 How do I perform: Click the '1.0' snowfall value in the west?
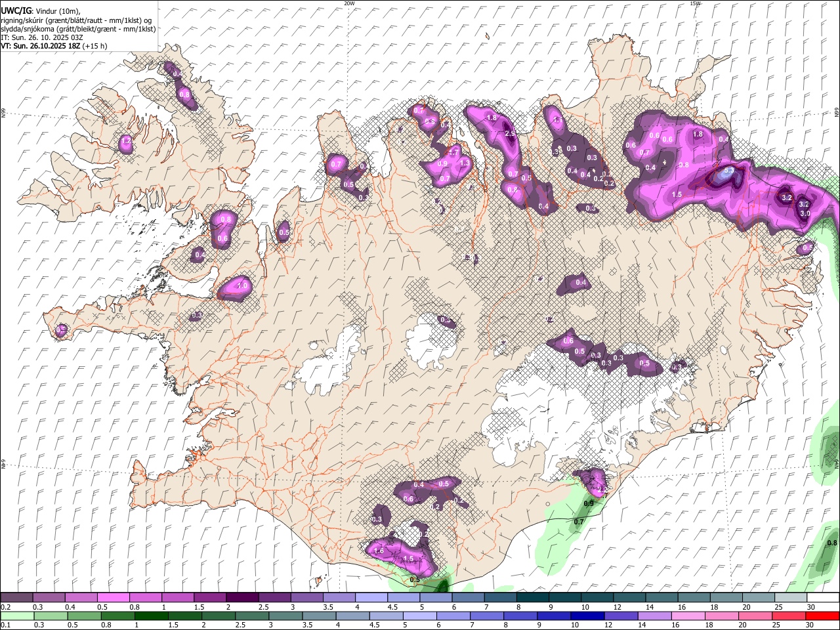(x=241, y=286)
